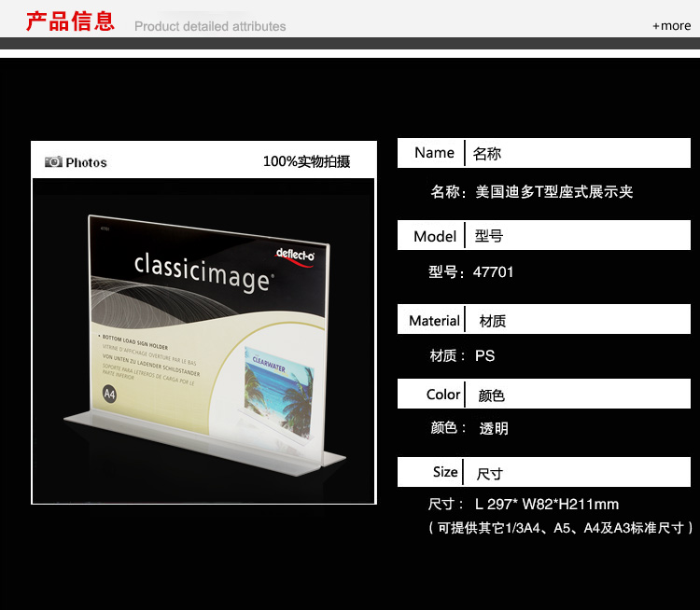Click the Photos label
Image resolution: width=700 pixels, height=610 pixels.
pyautogui.click(x=86, y=162)
